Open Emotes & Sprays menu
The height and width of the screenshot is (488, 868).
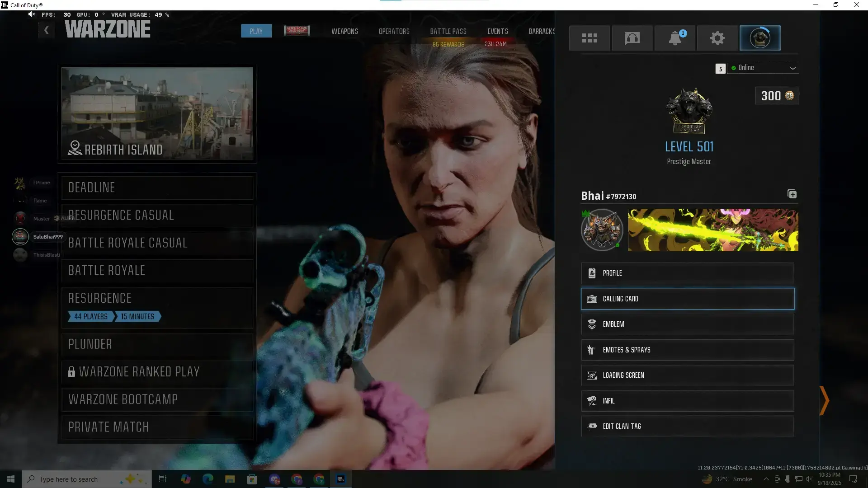[x=687, y=350]
